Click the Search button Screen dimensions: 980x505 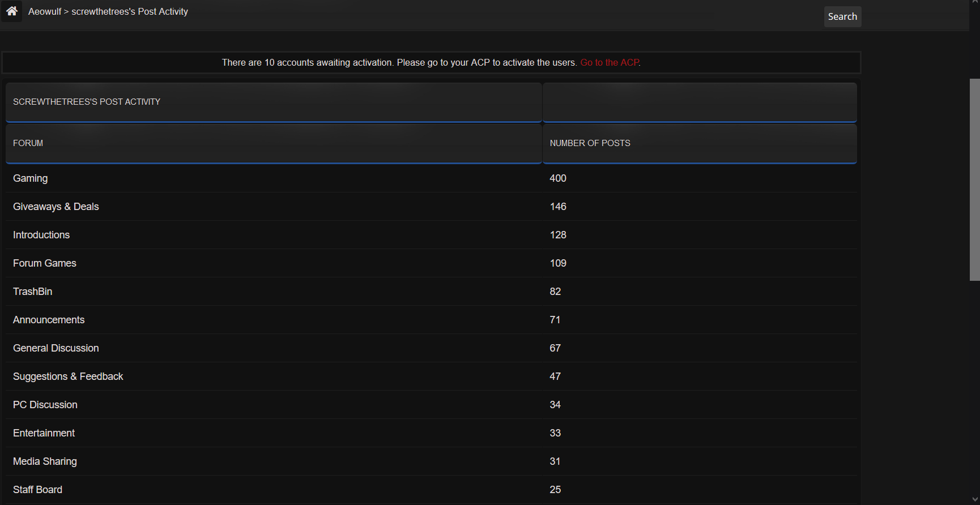[842, 17]
